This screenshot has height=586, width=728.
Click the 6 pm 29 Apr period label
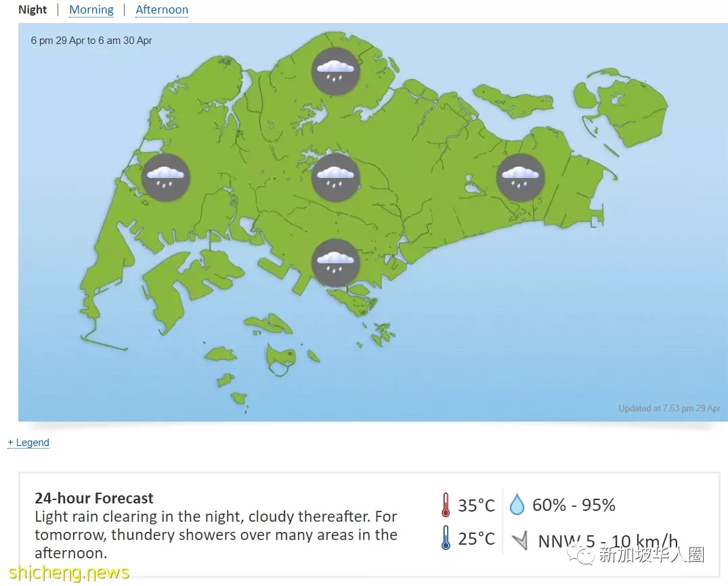coord(91,41)
